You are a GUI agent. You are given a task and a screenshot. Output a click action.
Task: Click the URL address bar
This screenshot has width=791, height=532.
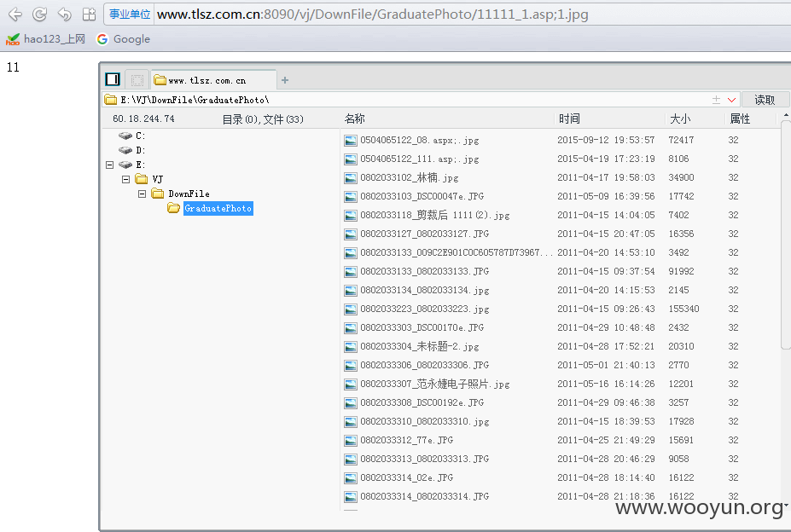point(447,14)
